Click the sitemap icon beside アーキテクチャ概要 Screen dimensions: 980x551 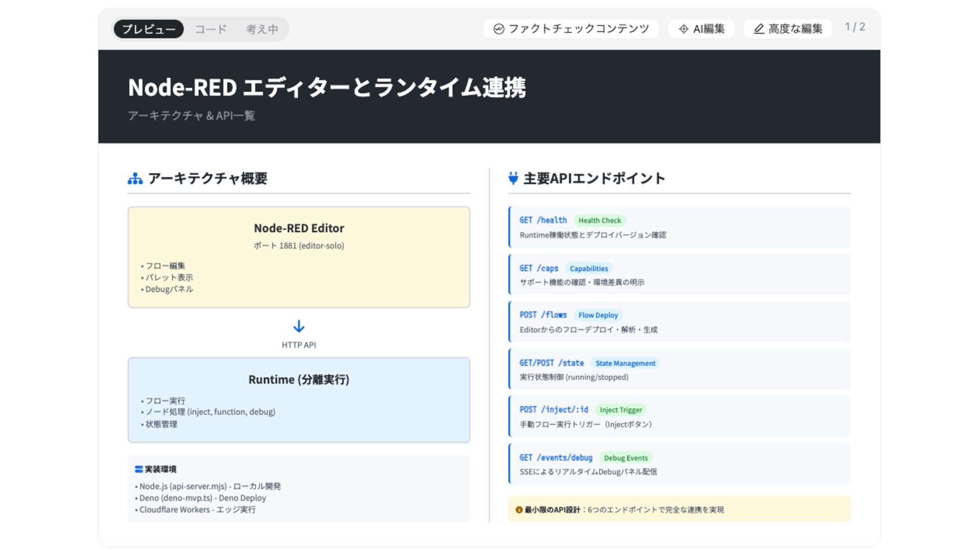click(135, 179)
